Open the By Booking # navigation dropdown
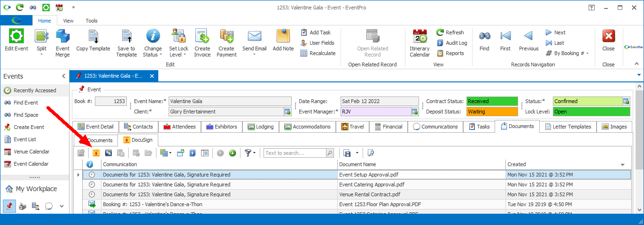This screenshot has height=225, width=644. pyautogui.click(x=567, y=53)
